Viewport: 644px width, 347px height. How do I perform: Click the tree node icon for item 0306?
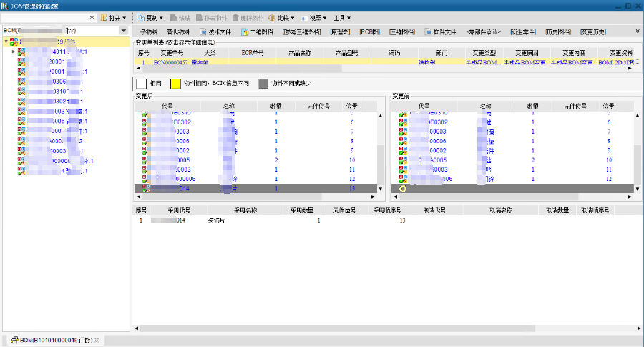point(21,82)
